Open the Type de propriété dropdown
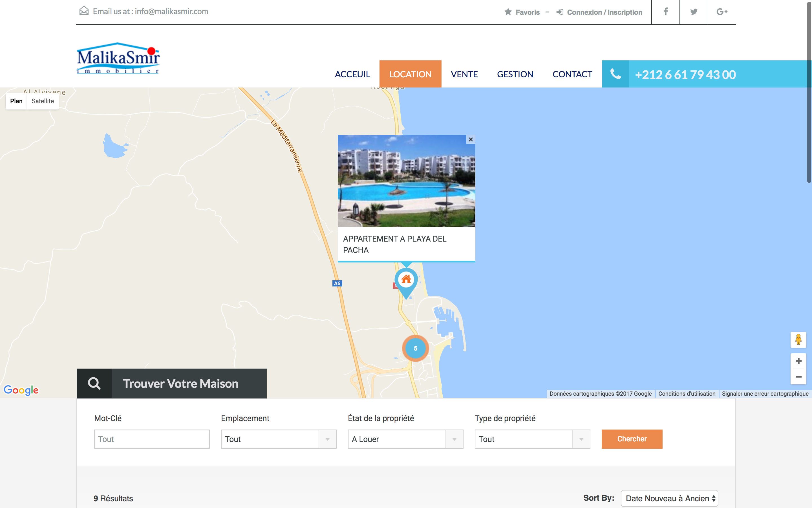 (532, 439)
